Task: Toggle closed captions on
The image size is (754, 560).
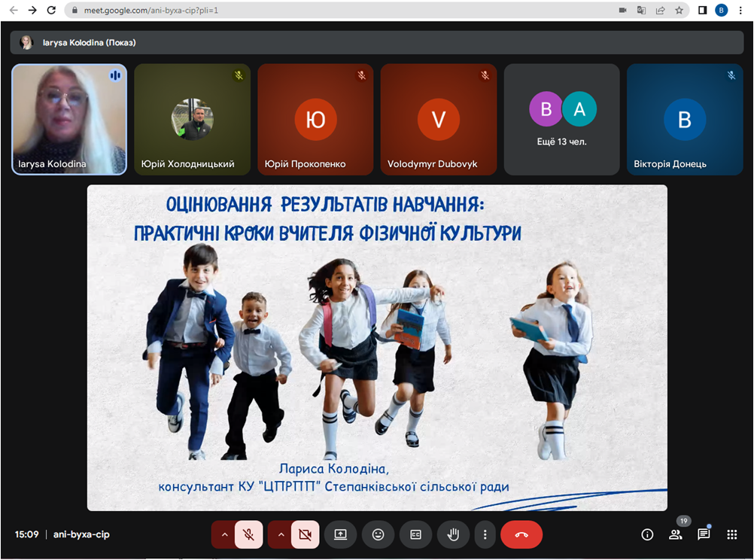Action: (x=415, y=534)
